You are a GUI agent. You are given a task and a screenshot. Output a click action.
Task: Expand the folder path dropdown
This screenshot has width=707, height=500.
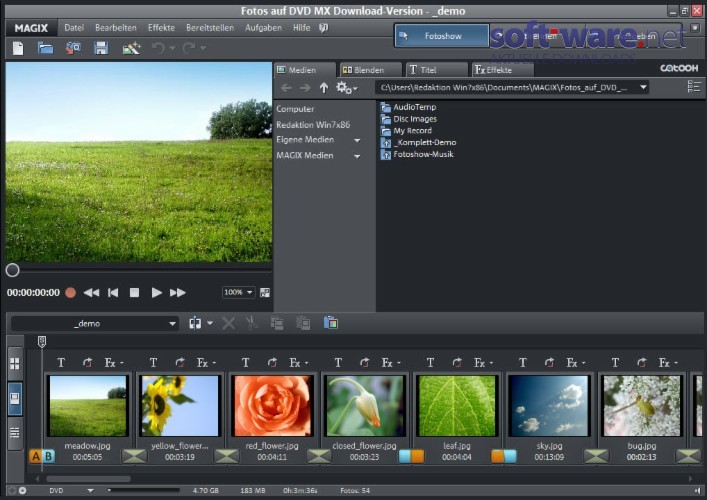coord(643,87)
